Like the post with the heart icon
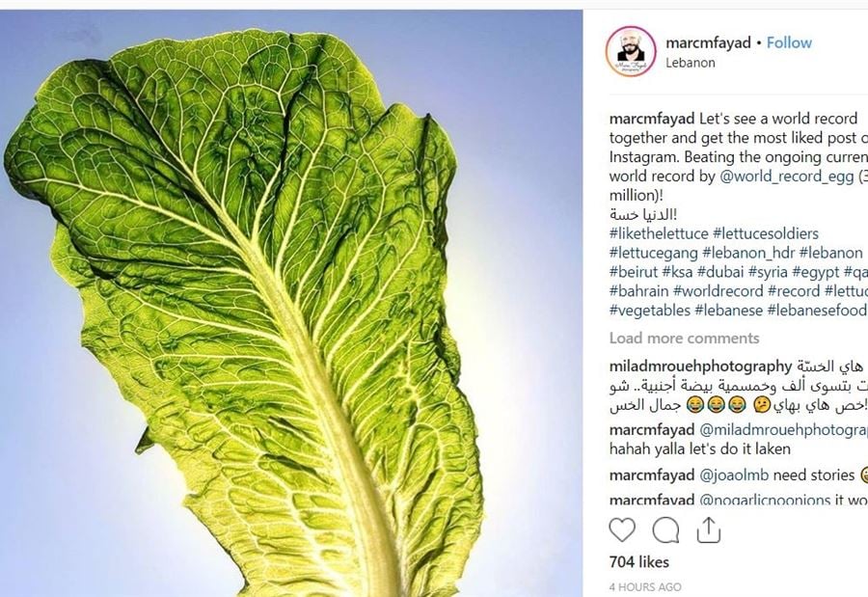The image size is (868, 597). 622,530
